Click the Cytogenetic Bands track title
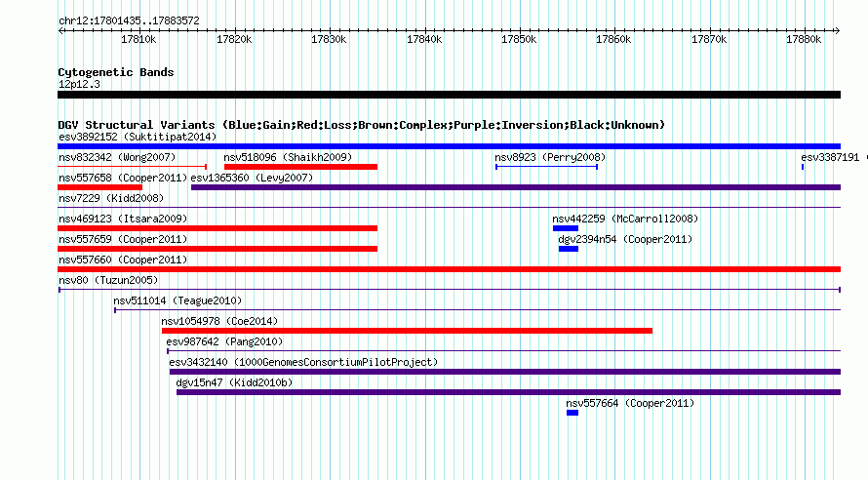 (x=116, y=72)
